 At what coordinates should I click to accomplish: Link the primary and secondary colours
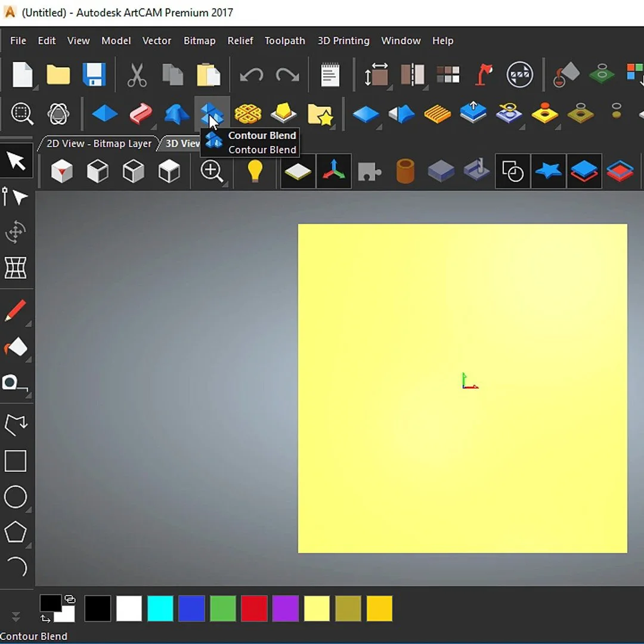pos(70,599)
